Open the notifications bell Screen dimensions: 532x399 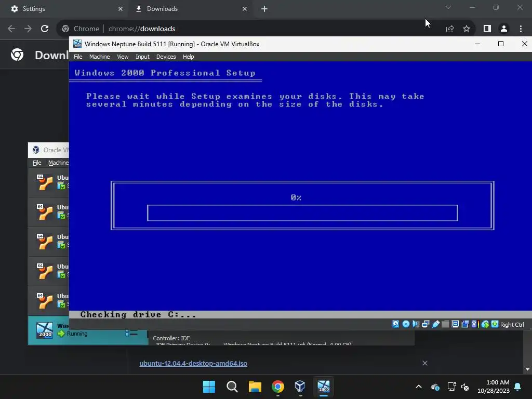click(x=518, y=387)
